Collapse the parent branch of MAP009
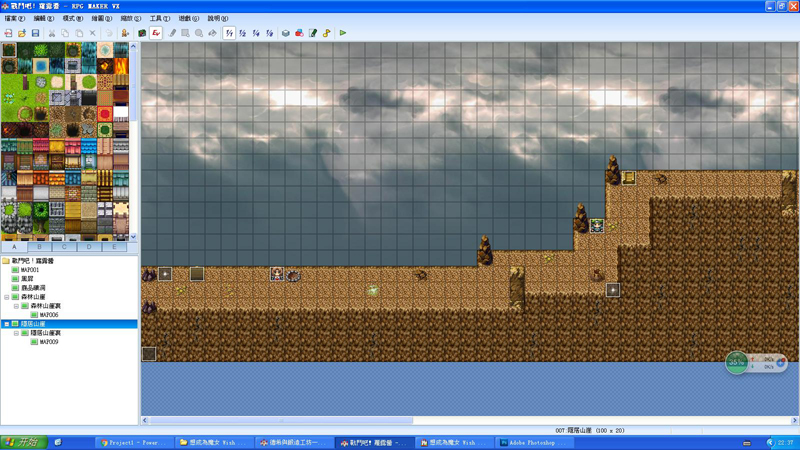The image size is (800, 450). (x=16, y=333)
